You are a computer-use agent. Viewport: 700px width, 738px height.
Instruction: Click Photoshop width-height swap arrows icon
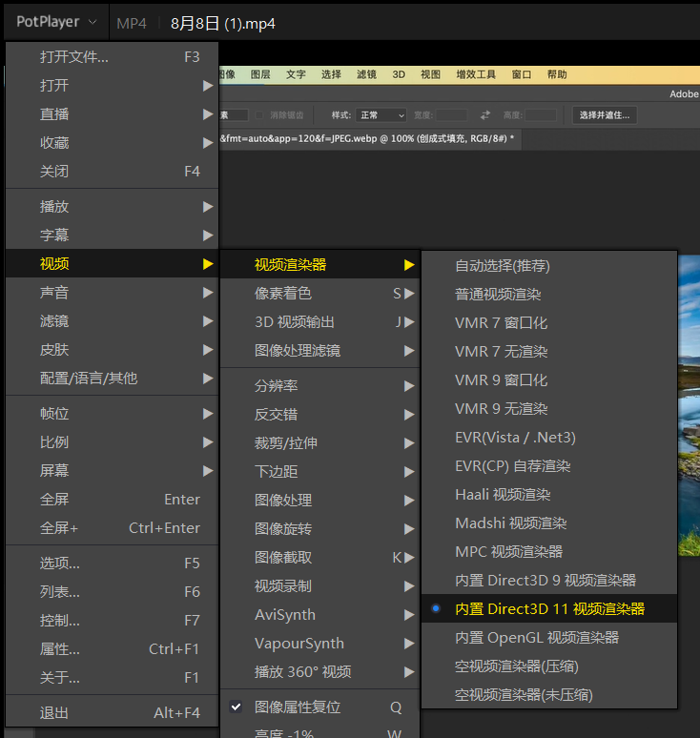pyautogui.click(x=485, y=115)
